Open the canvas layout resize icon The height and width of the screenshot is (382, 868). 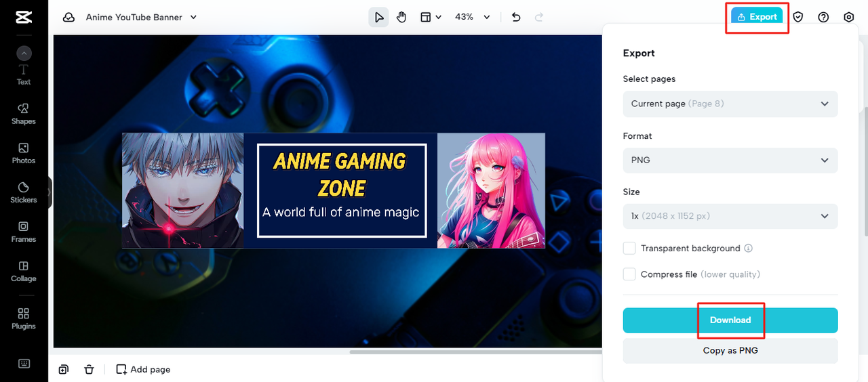pos(426,17)
